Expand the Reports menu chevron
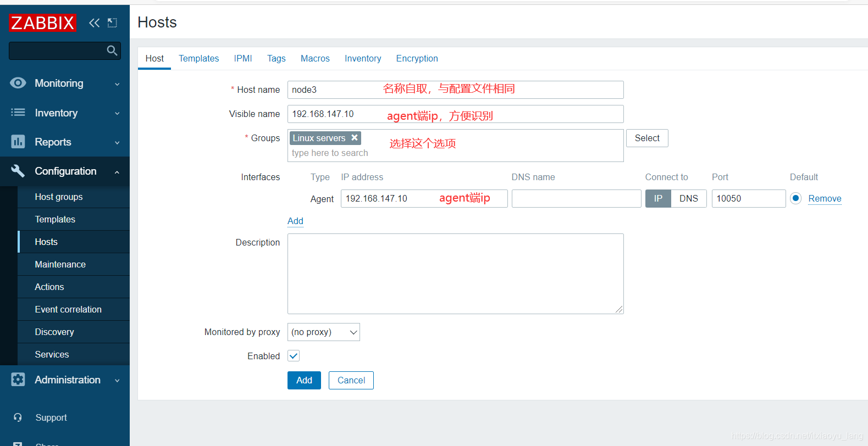The image size is (868, 446). pos(117,142)
